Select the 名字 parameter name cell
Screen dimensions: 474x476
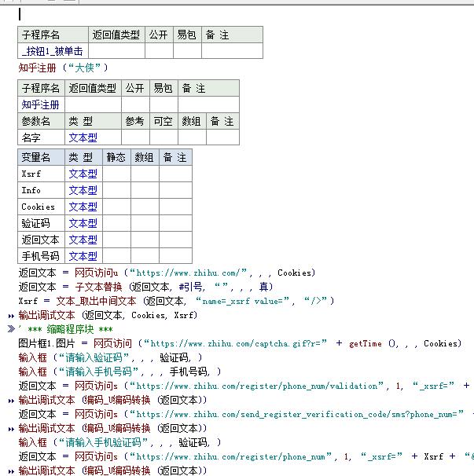[42, 137]
